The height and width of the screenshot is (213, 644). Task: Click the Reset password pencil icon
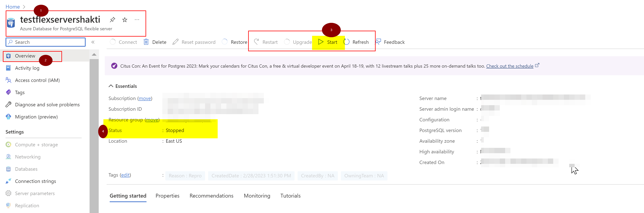pyautogui.click(x=175, y=42)
